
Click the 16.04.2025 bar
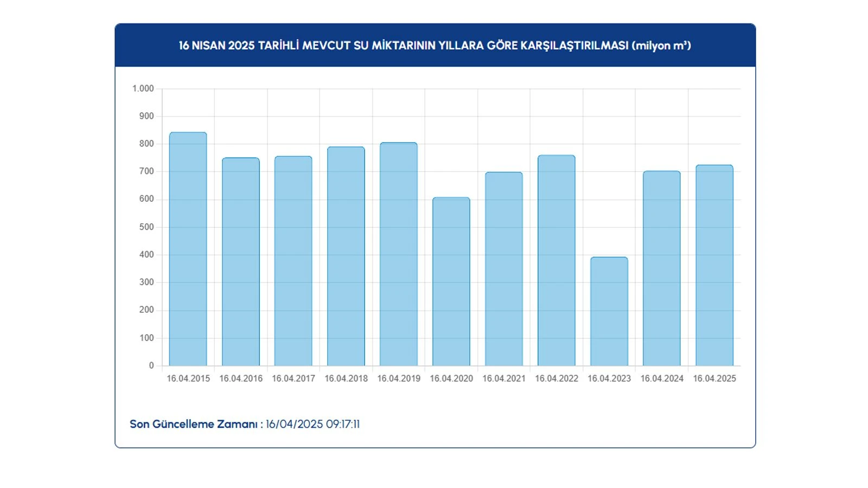click(x=714, y=265)
